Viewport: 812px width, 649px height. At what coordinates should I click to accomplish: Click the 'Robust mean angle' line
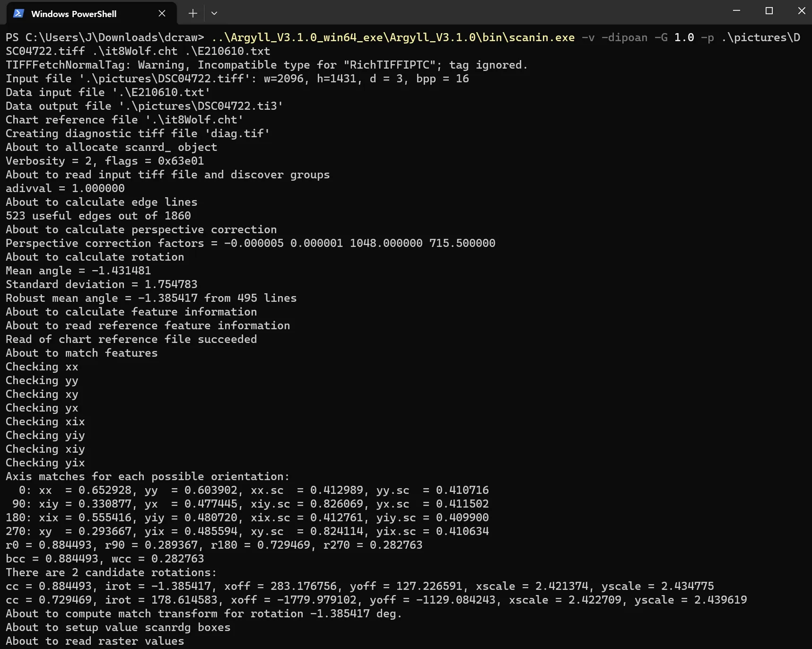[x=151, y=298]
